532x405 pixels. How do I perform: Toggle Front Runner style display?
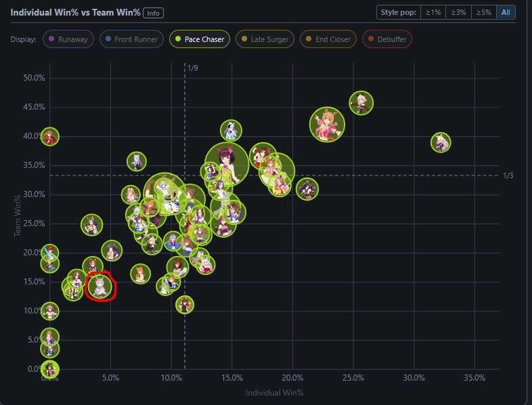[131, 39]
